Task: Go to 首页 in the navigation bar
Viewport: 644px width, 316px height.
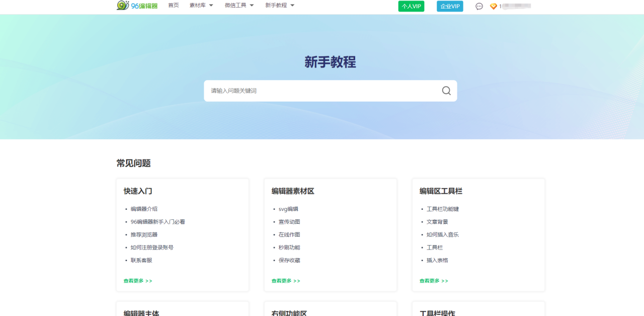Action: click(174, 6)
